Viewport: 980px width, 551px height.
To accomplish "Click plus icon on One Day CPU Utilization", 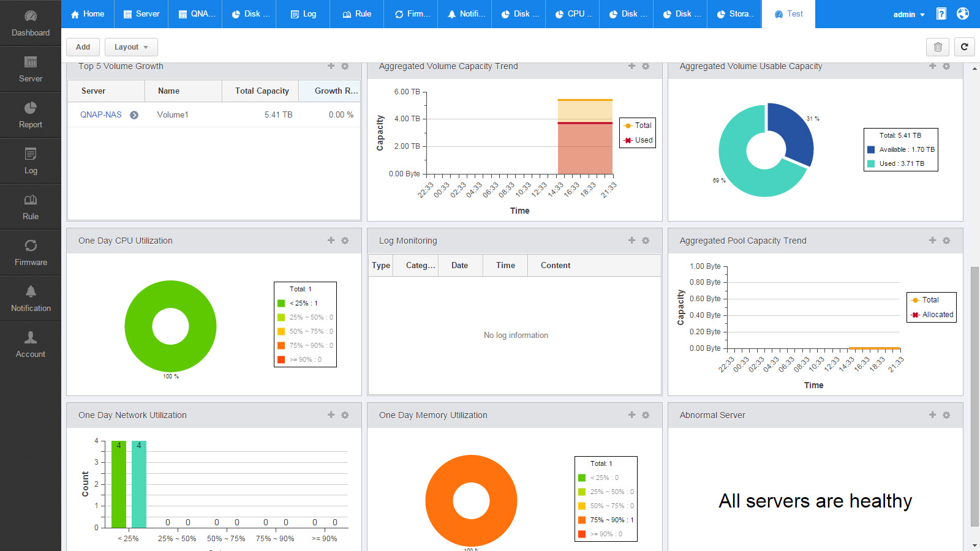I will (x=331, y=241).
